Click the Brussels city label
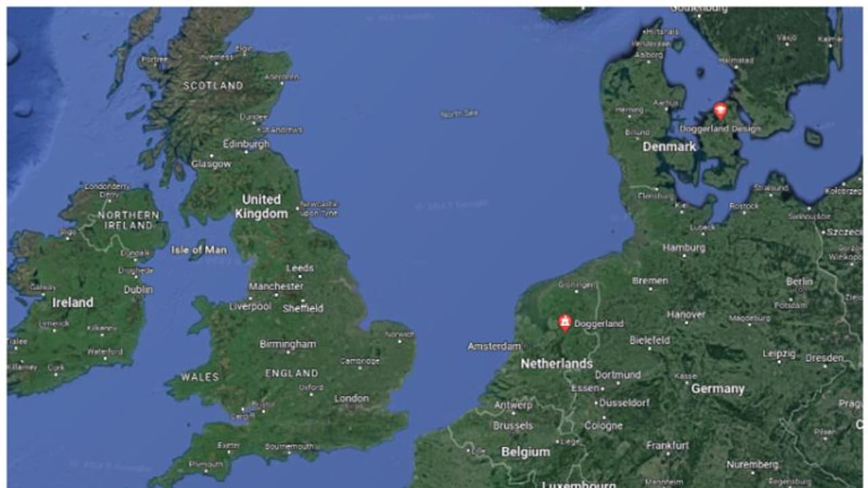 [513, 426]
